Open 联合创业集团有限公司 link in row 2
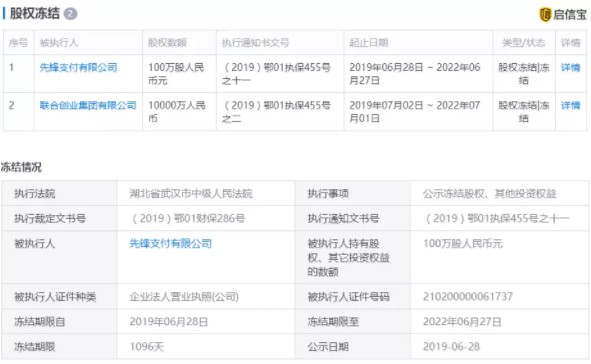591x364 pixels. tap(88, 105)
